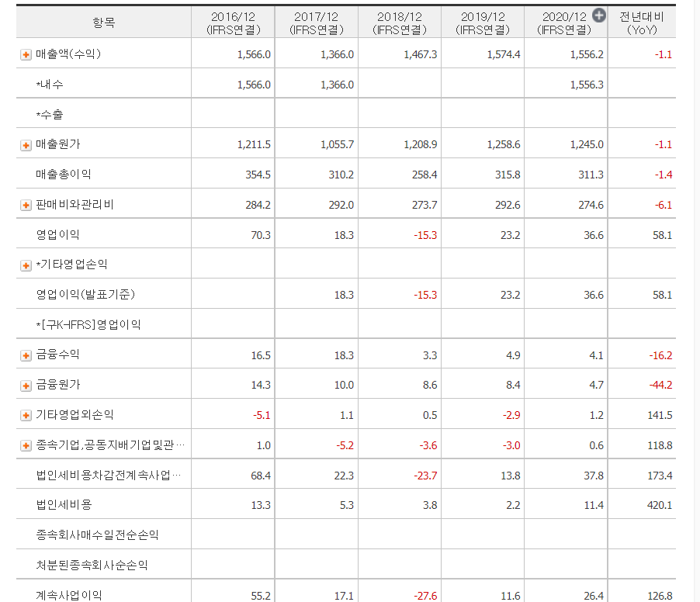Click the 2017/12 (IFRS연결) column header

pyautogui.click(x=317, y=22)
